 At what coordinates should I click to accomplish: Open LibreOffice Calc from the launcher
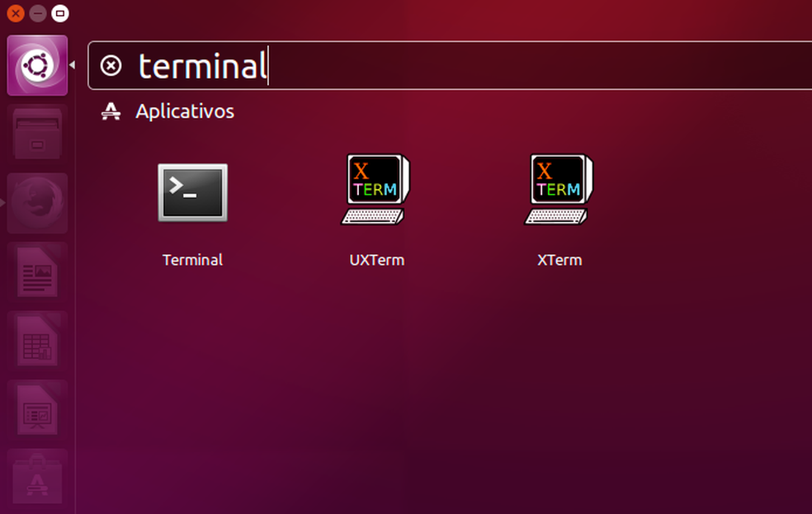pyautogui.click(x=37, y=341)
